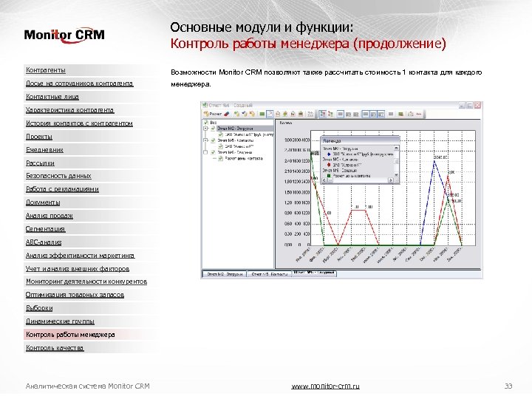Open the История контактов с контрагентом link
532x399 pixels.
(79, 123)
